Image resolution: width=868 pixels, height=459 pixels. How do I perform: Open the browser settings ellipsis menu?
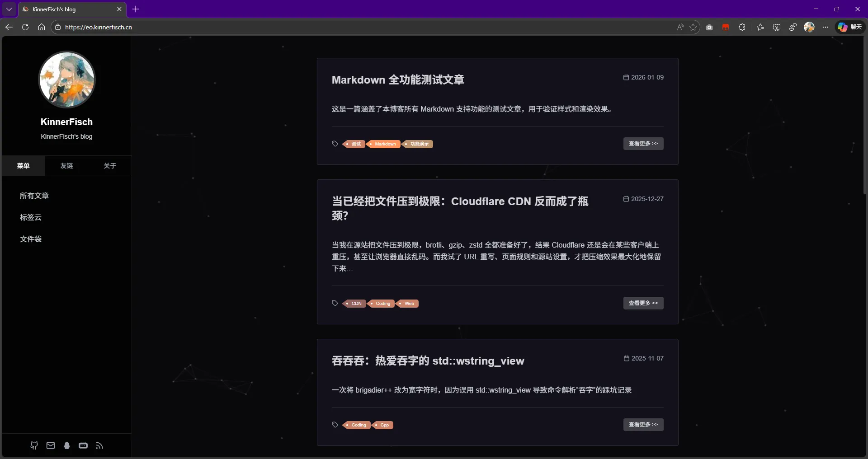click(x=825, y=27)
